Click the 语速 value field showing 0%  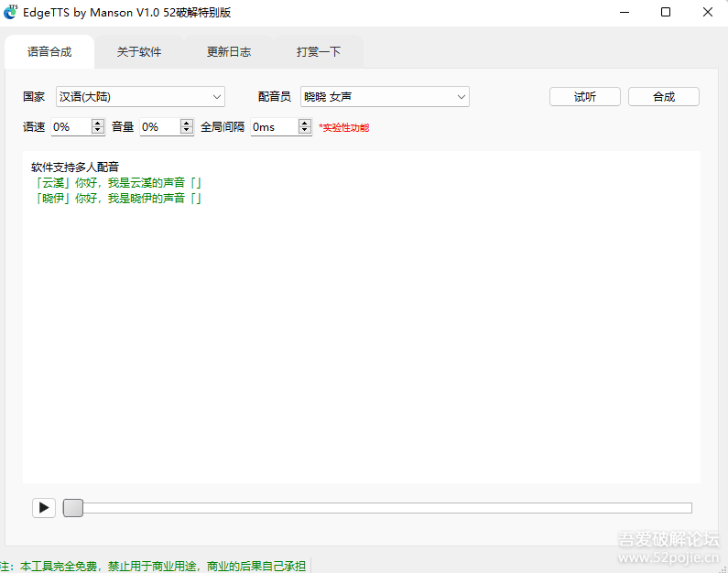click(x=71, y=126)
